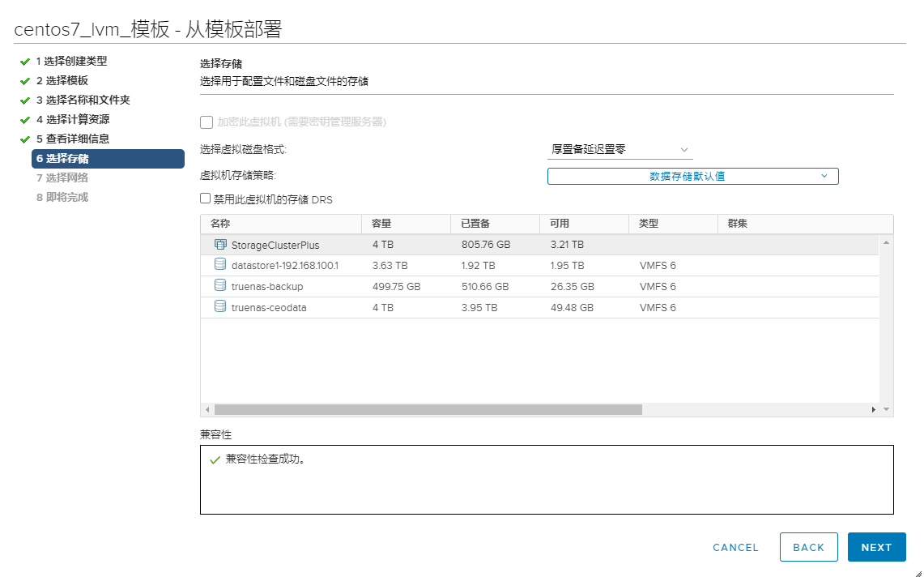Screen dimensions: 924x577
Task: Select the datastore1-192.168.100.1 row
Action: pyautogui.click(x=540, y=266)
